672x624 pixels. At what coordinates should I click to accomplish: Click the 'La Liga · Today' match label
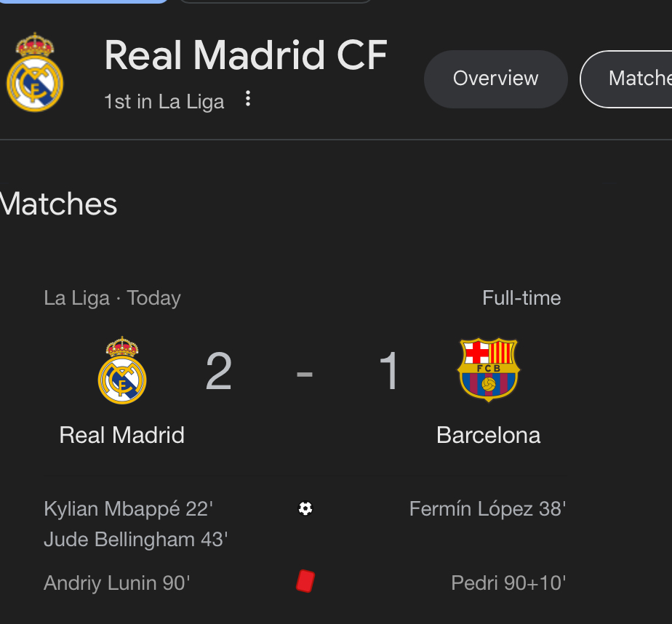pos(112,298)
